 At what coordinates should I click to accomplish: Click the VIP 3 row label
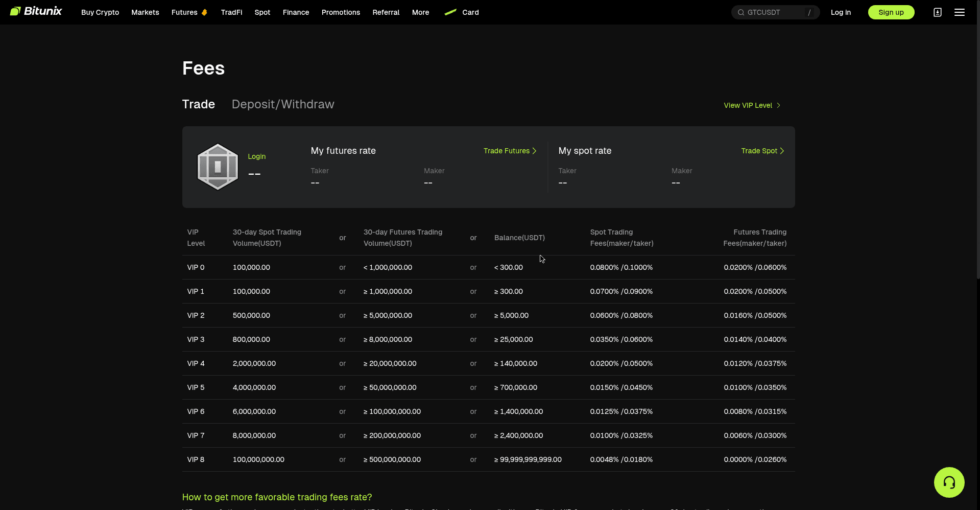pyautogui.click(x=196, y=339)
